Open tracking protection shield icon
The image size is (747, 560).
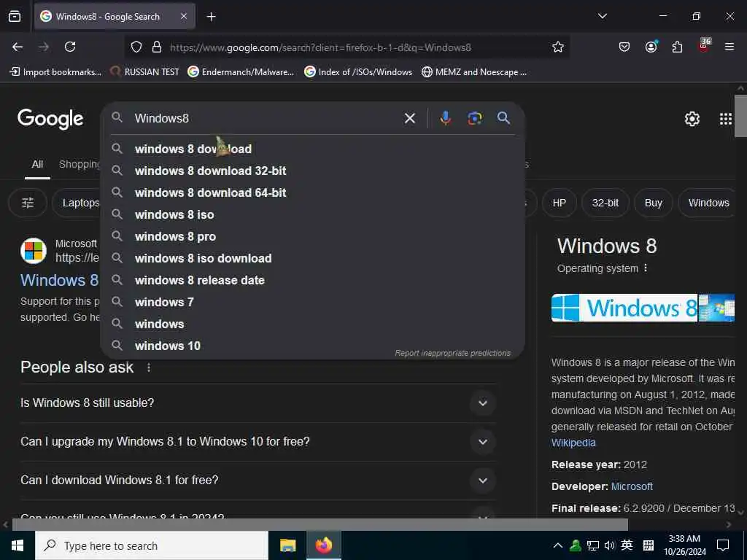click(136, 47)
